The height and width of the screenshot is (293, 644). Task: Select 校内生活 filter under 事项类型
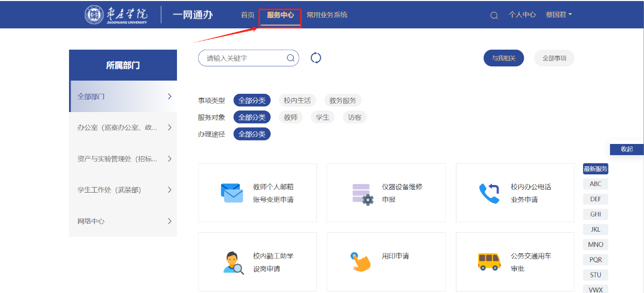pos(297,100)
